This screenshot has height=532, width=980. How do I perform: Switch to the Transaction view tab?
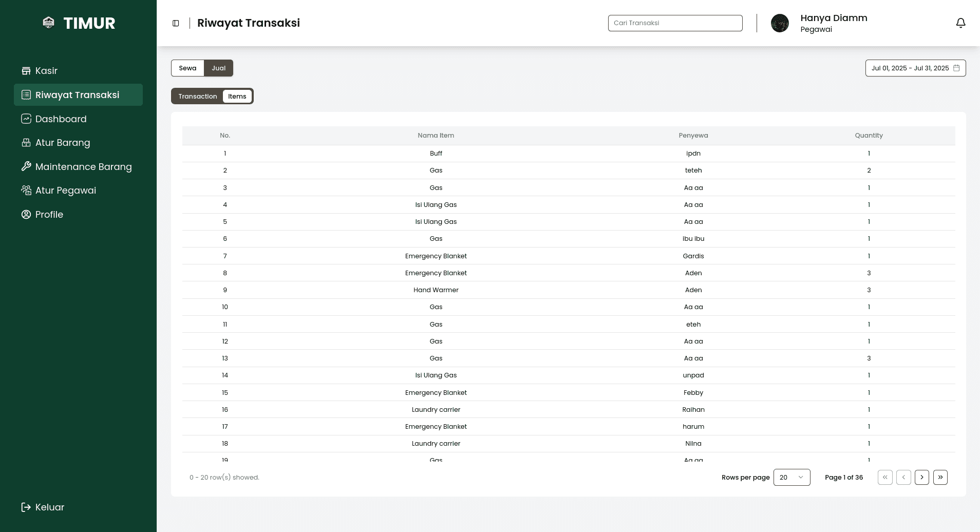[x=198, y=97]
